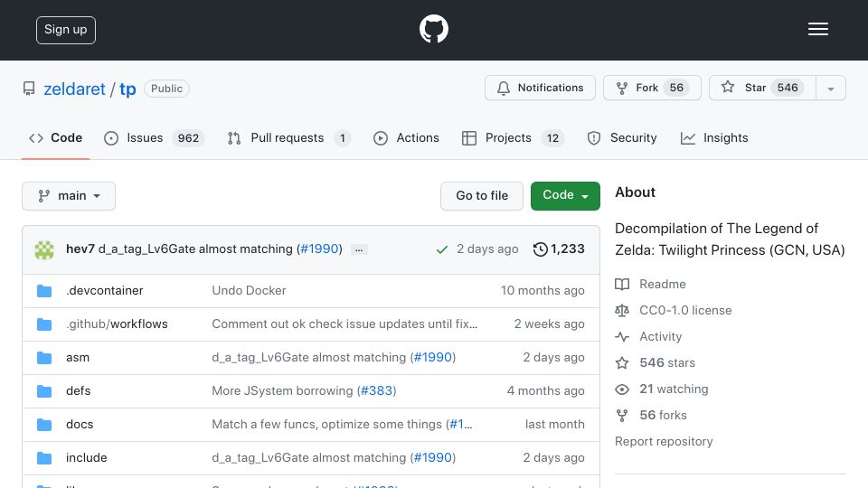Open 'Comment out ok check issue updates' commit
This screenshot has height=488, width=868.
coord(344,324)
